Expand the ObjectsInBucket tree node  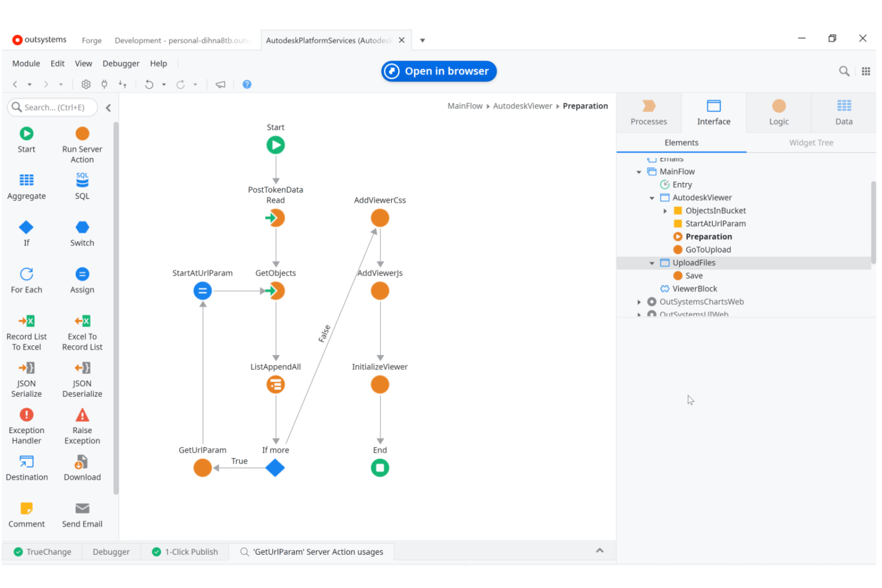(665, 211)
